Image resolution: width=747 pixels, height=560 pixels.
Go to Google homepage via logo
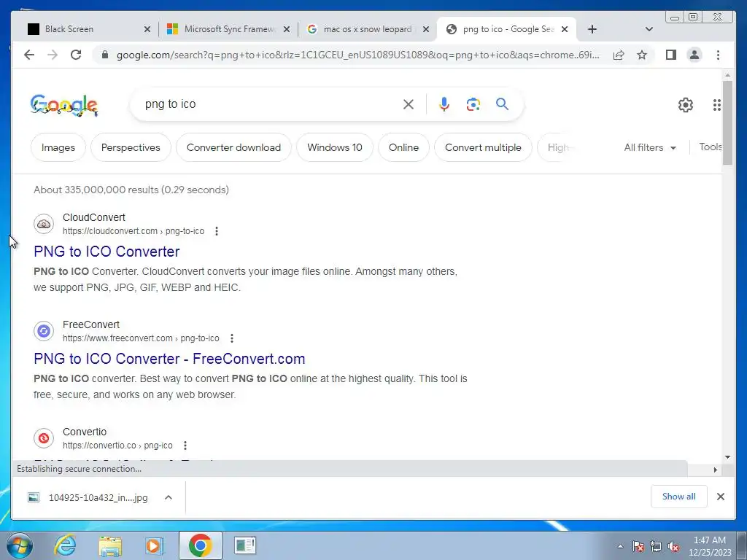64,105
